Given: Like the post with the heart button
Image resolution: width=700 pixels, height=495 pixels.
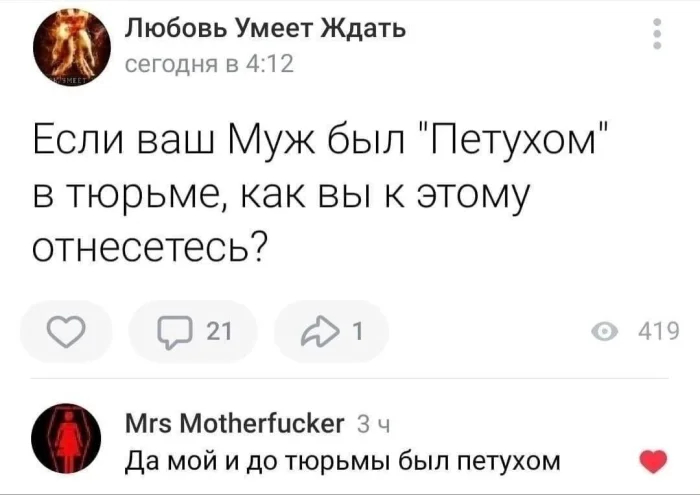Looking at the screenshot, I should (67, 331).
